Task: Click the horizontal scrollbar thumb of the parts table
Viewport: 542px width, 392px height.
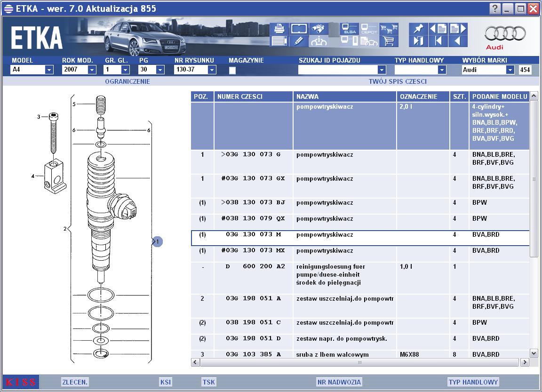Action: pos(359,362)
